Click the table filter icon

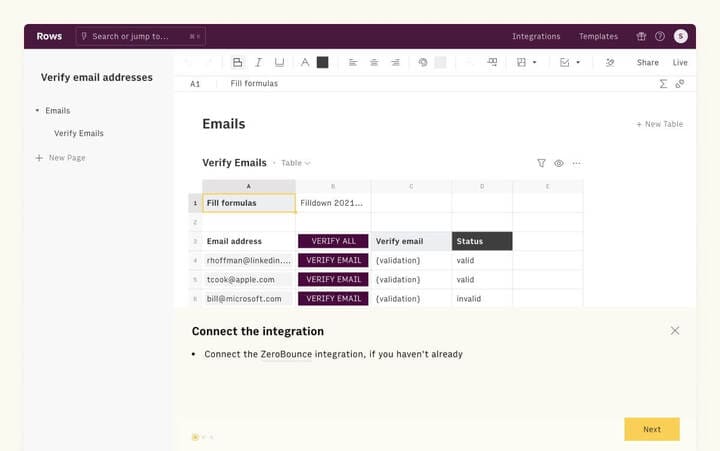point(541,163)
